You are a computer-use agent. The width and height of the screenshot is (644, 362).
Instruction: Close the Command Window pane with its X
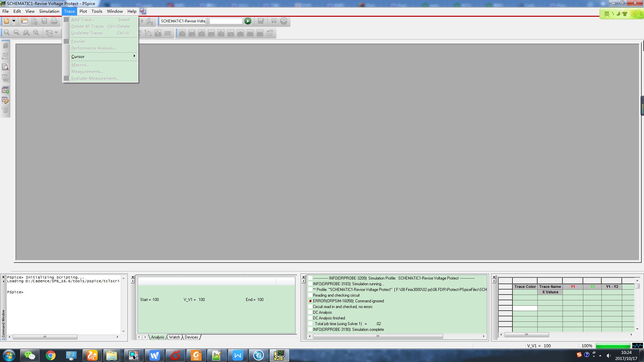3,277
